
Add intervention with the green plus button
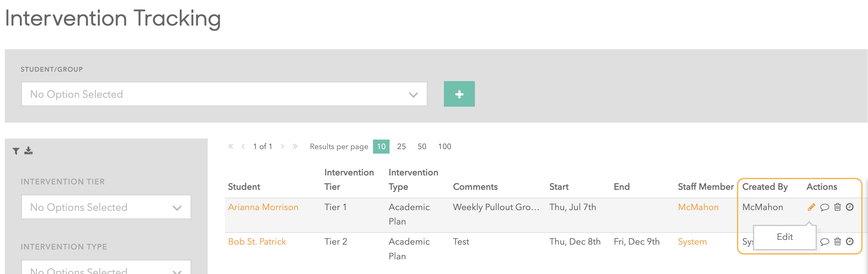click(x=459, y=94)
